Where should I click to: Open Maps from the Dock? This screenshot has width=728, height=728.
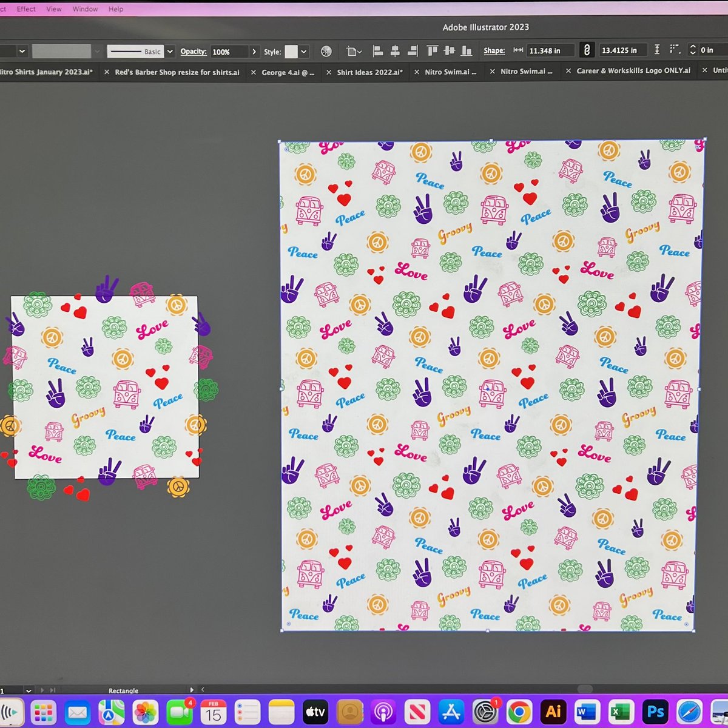[x=112, y=712]
